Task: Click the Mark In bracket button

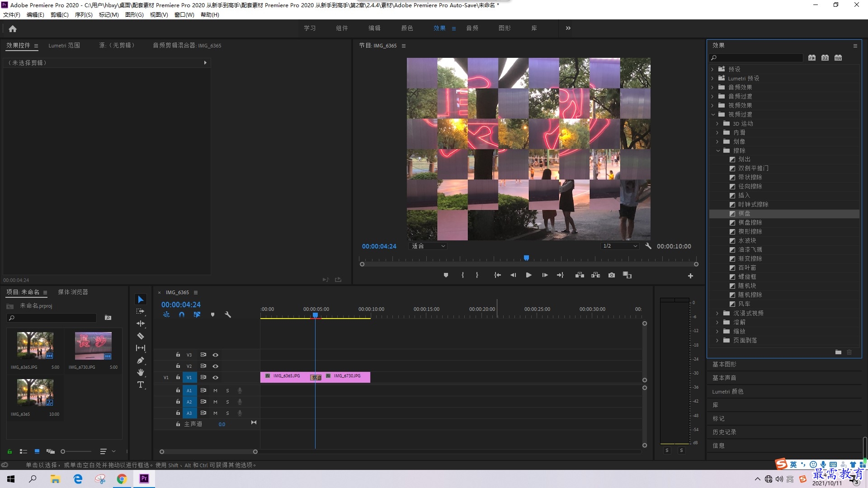Action: [x=462, y=275]
